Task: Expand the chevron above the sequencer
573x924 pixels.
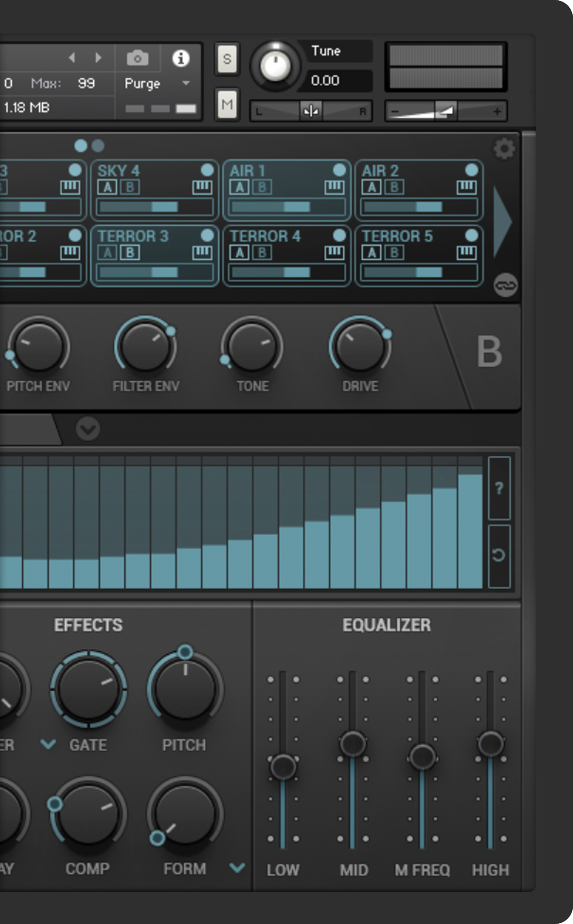Action: coord(88,429)
